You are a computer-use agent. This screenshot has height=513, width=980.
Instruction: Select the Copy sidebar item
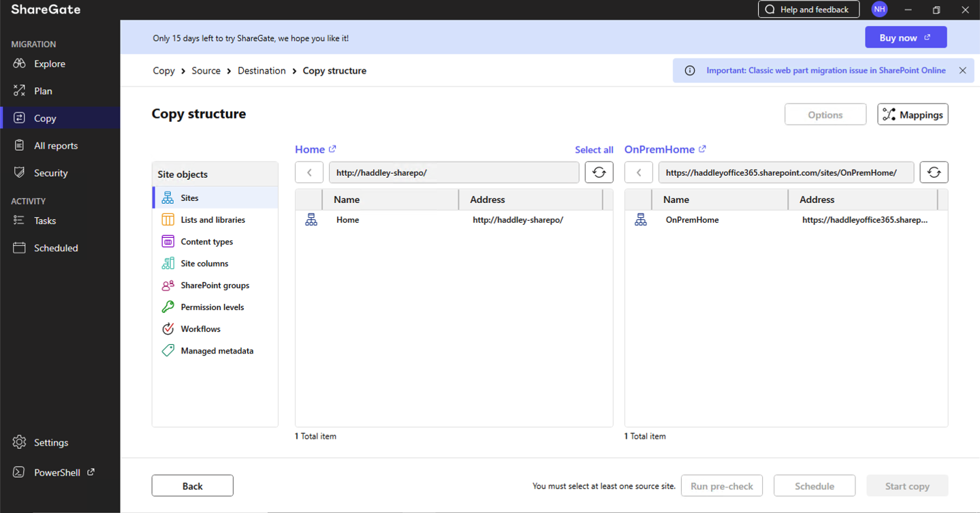(x=60, y=118)
